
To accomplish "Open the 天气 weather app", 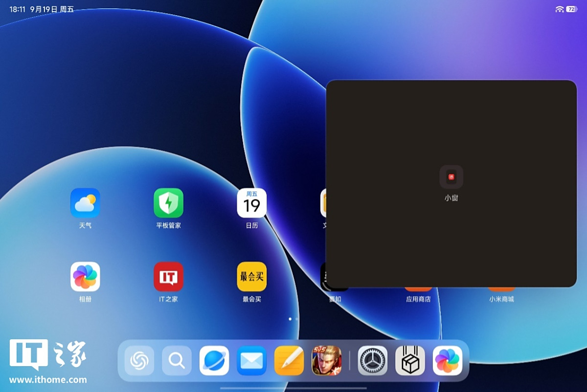I will [85, 203].
